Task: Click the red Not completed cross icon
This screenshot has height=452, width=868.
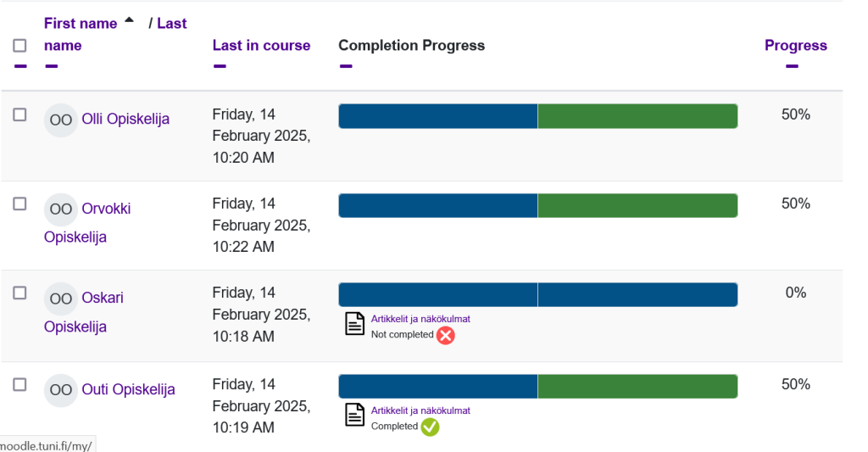Action: coord(446,335)
